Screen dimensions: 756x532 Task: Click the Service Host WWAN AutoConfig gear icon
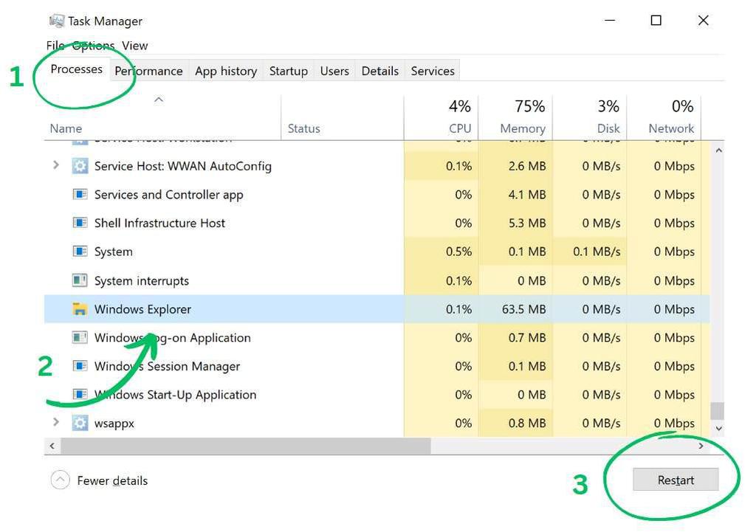(x=80, y=166)
